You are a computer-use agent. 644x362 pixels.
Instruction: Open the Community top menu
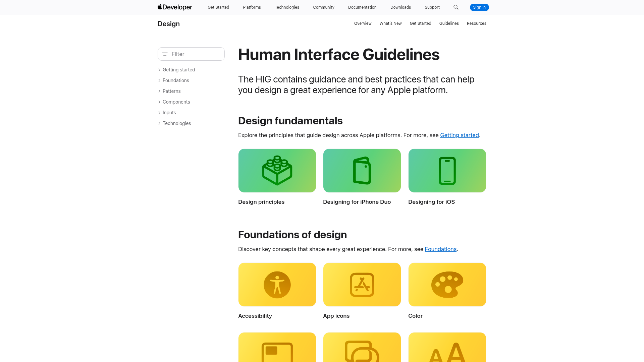(x=324, y=7)
